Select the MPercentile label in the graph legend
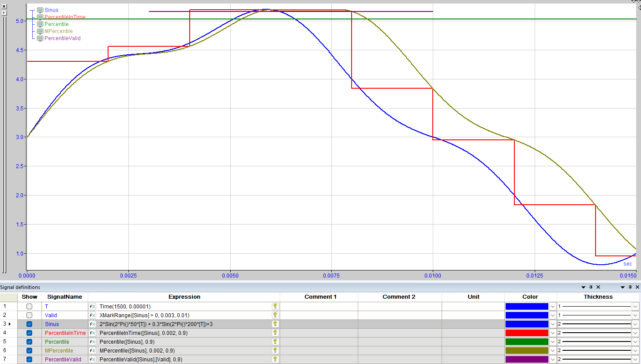Viewport: 641px width, 364px height. [59, 31]
